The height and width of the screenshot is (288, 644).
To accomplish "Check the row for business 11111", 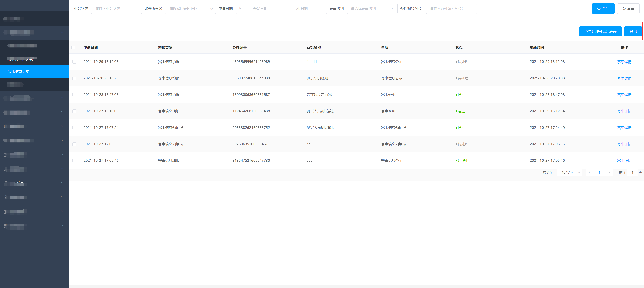I will coord(74,62).
